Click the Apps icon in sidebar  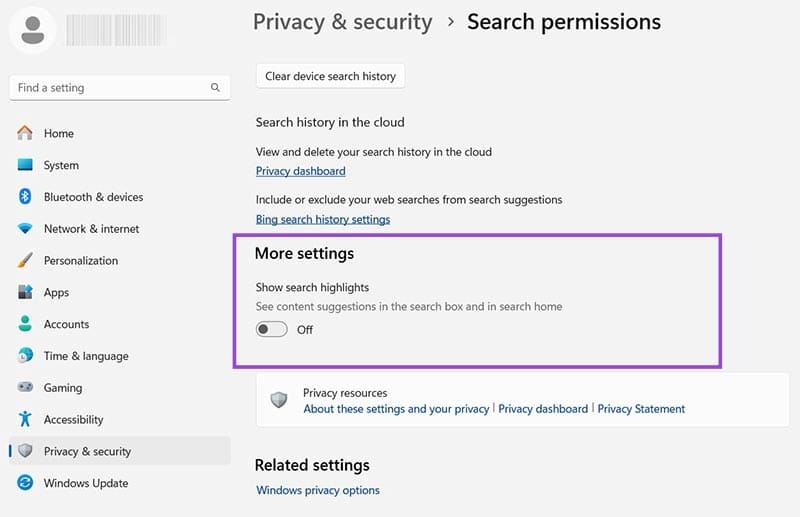point(24,292)
